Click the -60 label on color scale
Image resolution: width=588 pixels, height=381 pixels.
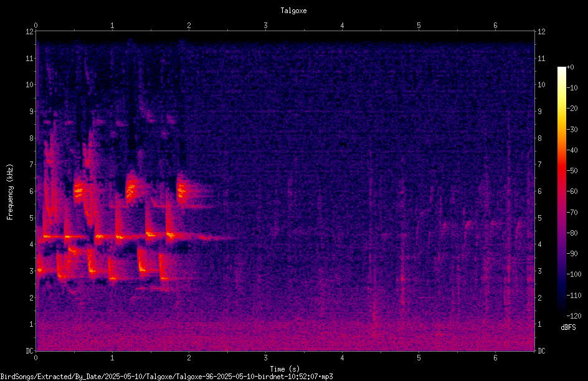(572, 191)
